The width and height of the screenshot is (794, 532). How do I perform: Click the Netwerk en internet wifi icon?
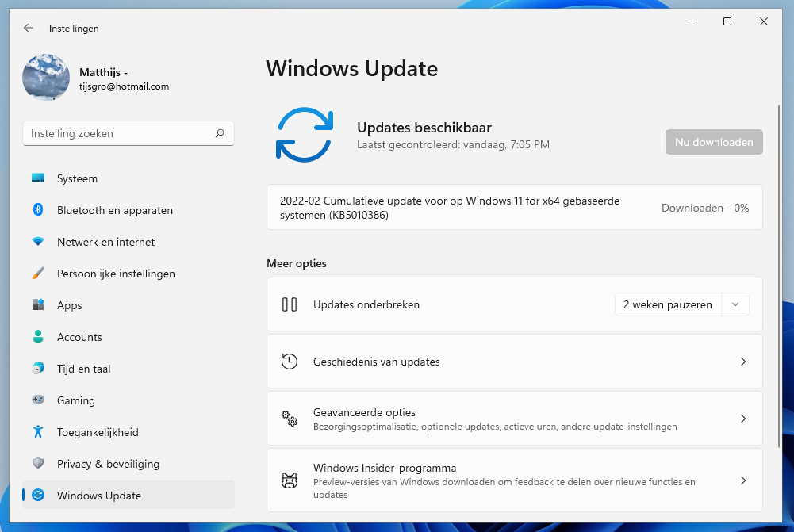click(38, 242)
